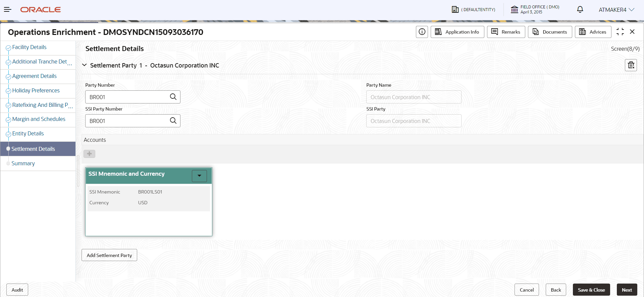
Task: Click the BR001LS01 mnemonic value
Action: click(x=150, y=192)
